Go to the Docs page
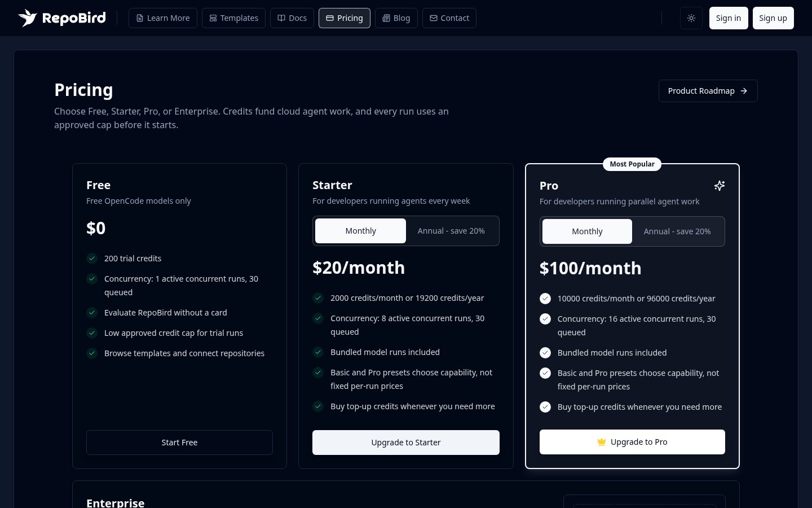Image resolution: width=812 pixels, height=508 pixels. point(292,18)
